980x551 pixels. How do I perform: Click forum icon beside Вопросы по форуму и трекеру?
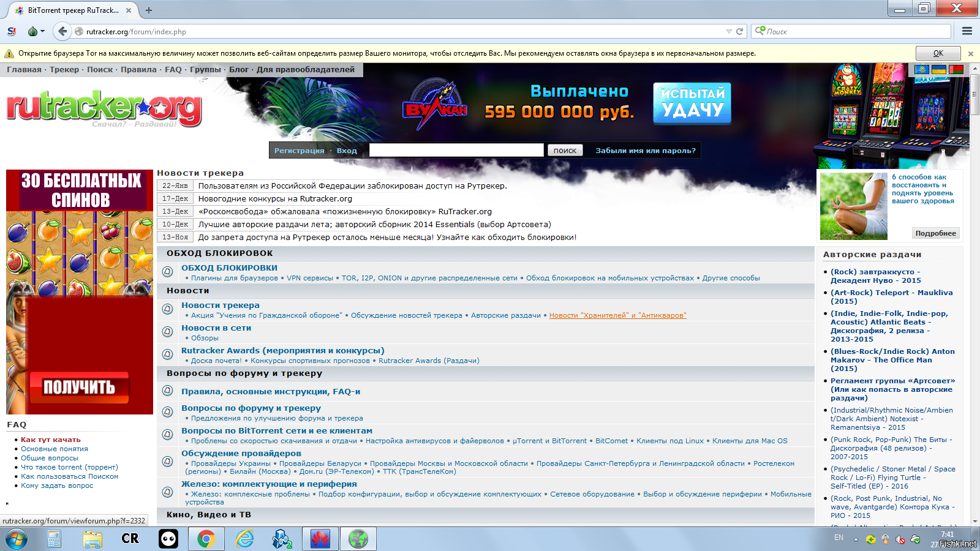tap(167, 412)
